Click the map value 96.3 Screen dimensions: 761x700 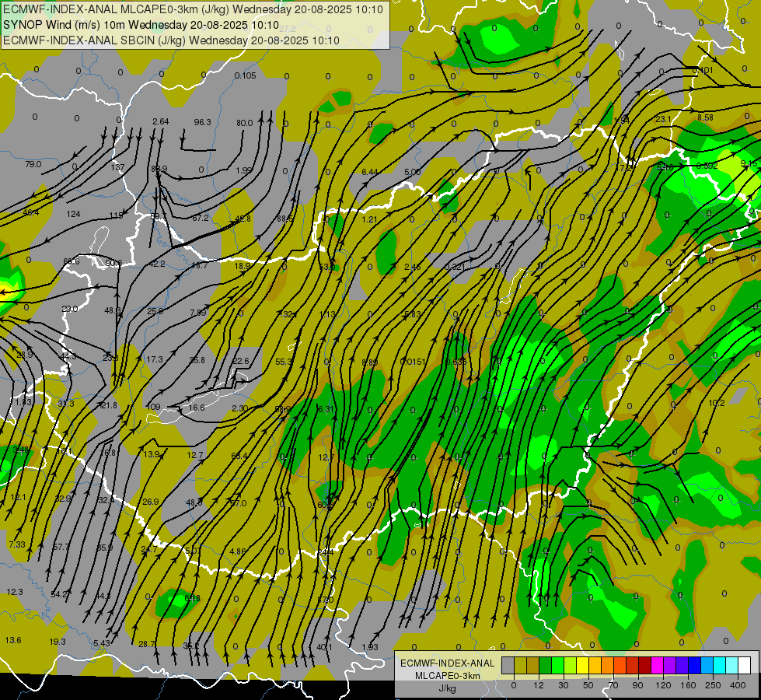(x=202, y=122)
